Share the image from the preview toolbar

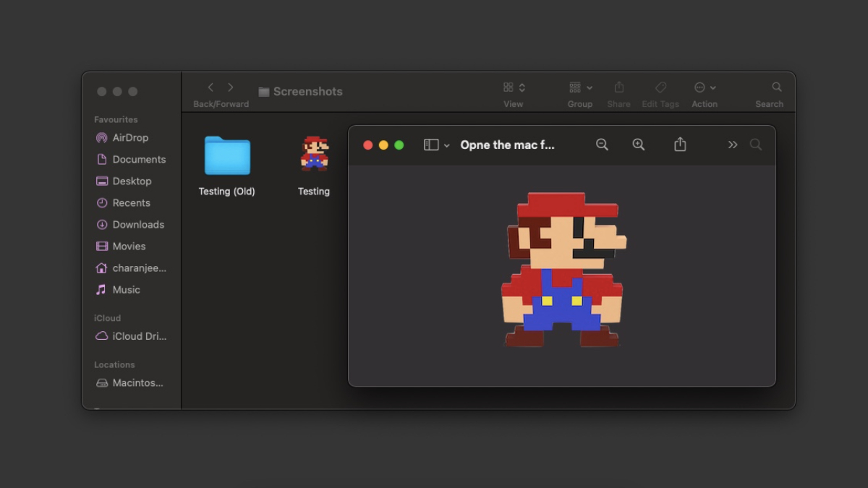coord(679,144)
